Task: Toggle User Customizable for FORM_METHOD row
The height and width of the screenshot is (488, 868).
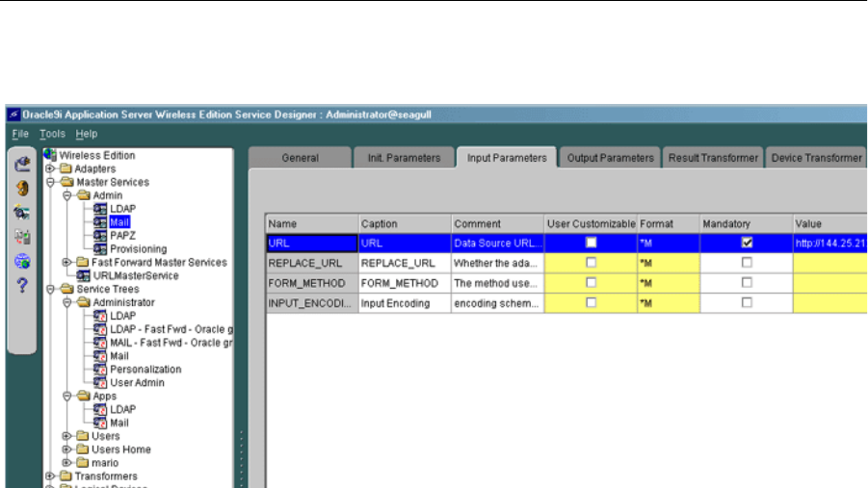Action: 592,283
